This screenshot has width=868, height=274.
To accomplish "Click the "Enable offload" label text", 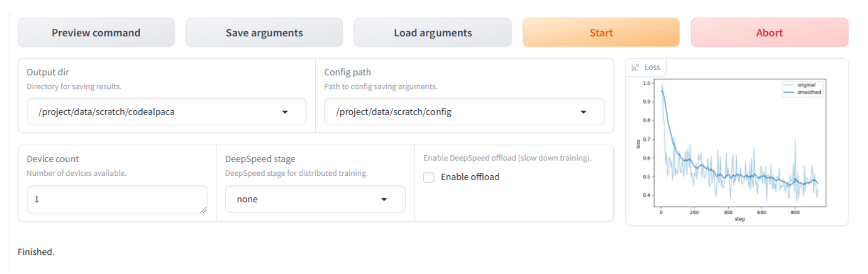I will [x=470, y=177].
